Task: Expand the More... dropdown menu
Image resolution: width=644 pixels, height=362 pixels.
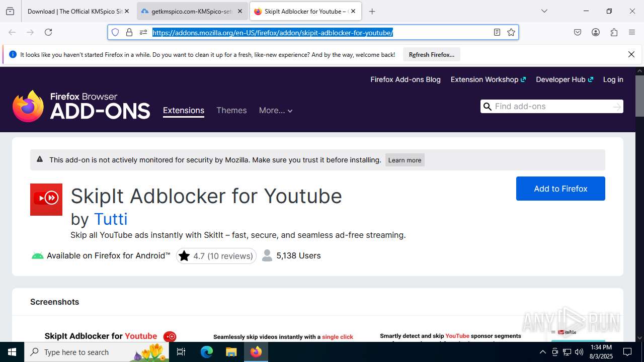Action: pos(276,111)
